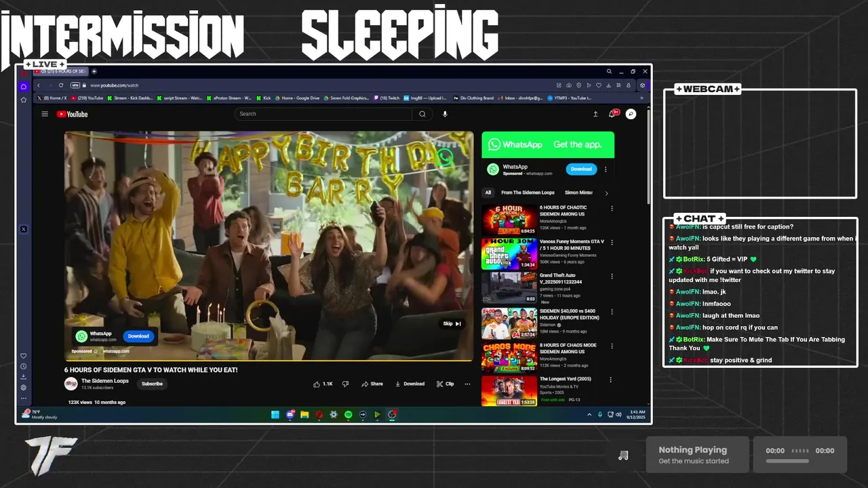This screenshot has height=488, width=868.
Task: Dislike the video with thumbs down
Action: coord(345,384)
